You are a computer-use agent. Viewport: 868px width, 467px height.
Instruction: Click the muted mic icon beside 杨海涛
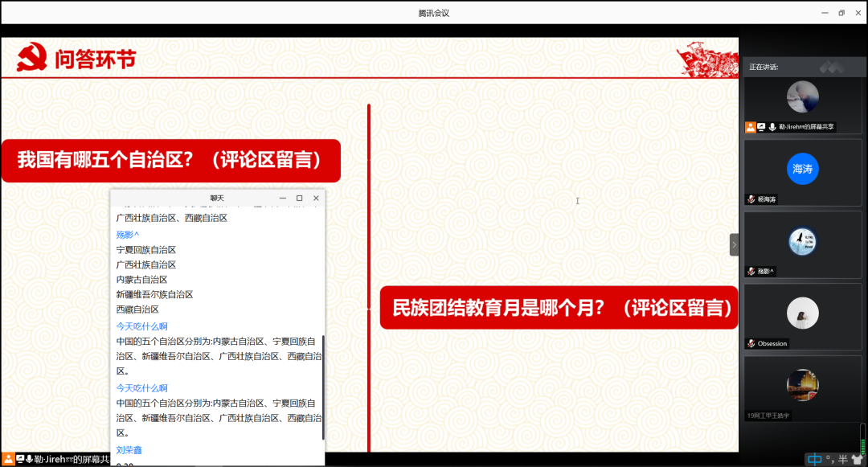[751, 199]
